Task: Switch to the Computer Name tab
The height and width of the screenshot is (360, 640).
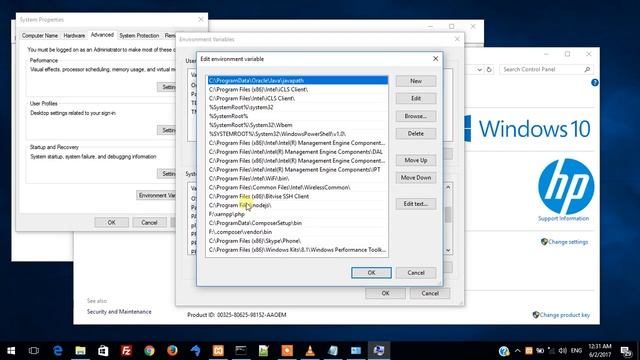Action: 40,36
